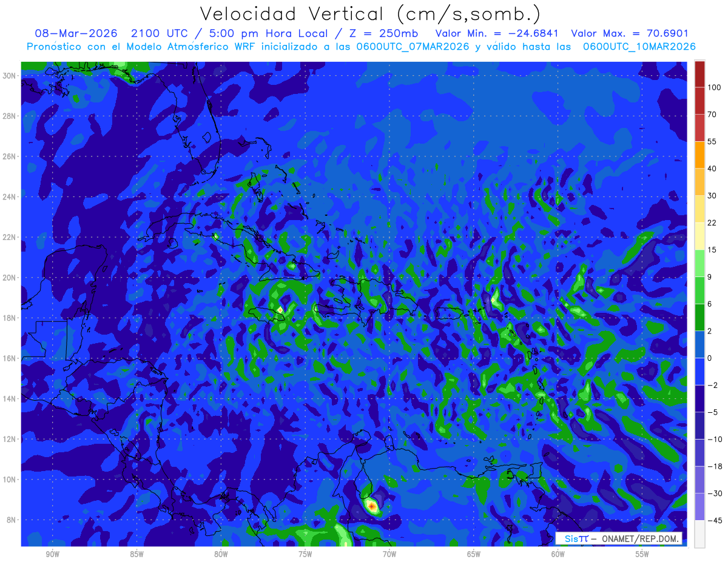This screenshot has width=728, height=562.
Task: Click the '8N' latitude label
Action: [12, 520]
